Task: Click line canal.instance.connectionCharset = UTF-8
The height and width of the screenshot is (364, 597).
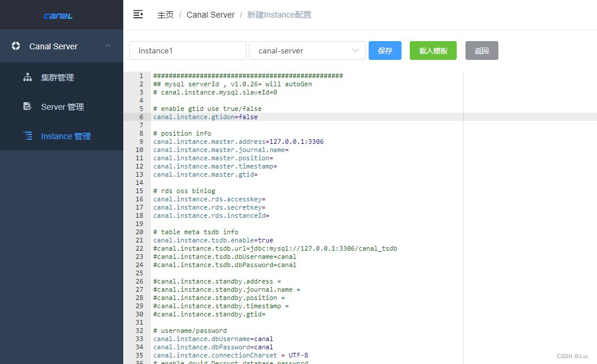Action: point(231,355)
